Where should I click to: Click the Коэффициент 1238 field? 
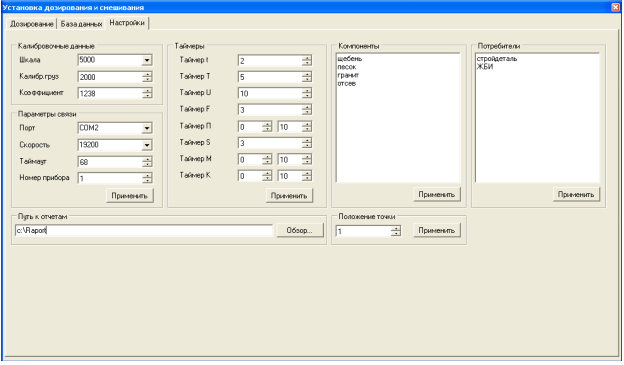(110, 93)
